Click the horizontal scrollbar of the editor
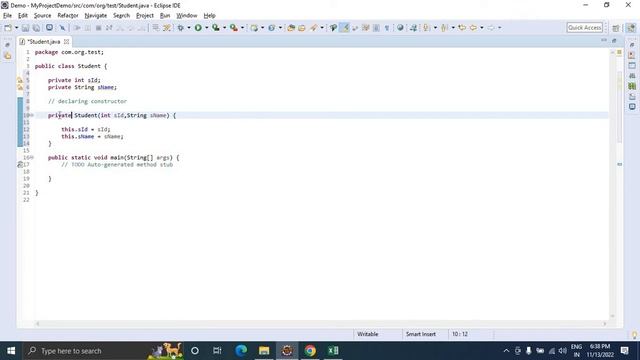The width and height of the screenshot is (640, 360). tap(321, 324)
